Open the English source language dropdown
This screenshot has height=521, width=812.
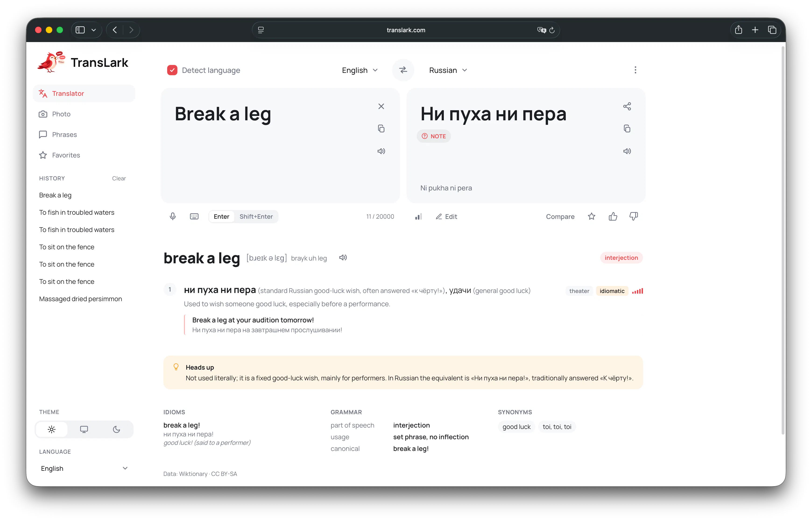click(360, 70)
